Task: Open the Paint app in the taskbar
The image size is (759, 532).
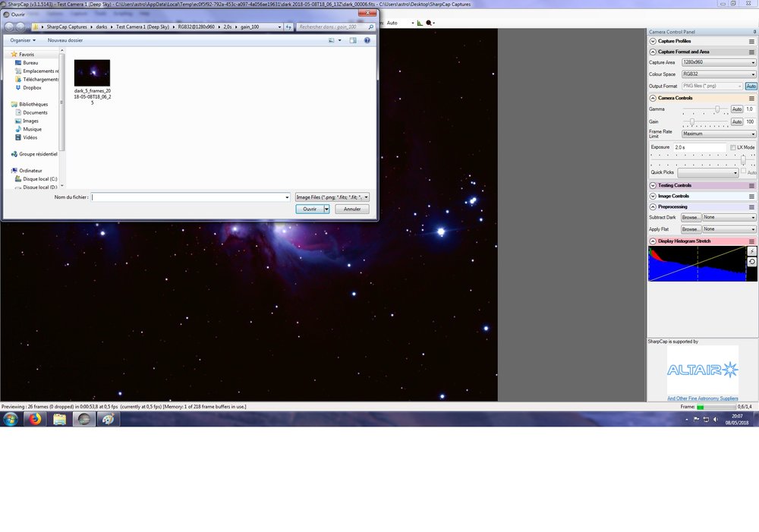Action: 108,419
